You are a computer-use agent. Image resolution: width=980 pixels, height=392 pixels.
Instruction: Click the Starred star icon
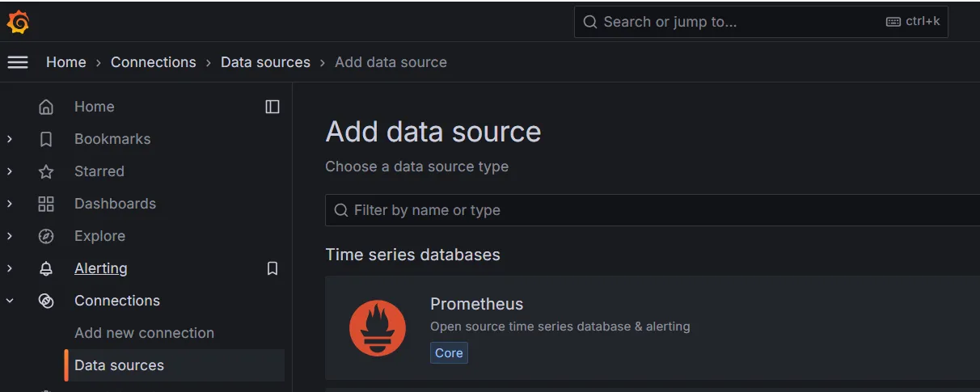(x=46, y=171)
